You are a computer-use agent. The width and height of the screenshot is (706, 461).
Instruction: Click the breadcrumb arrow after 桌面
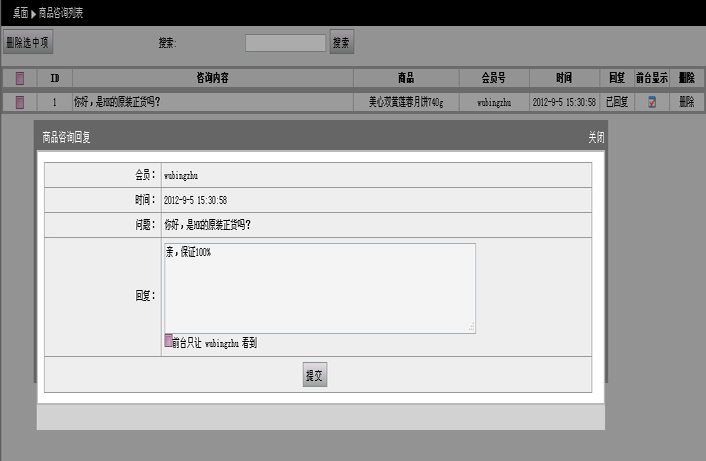point(32,12)
